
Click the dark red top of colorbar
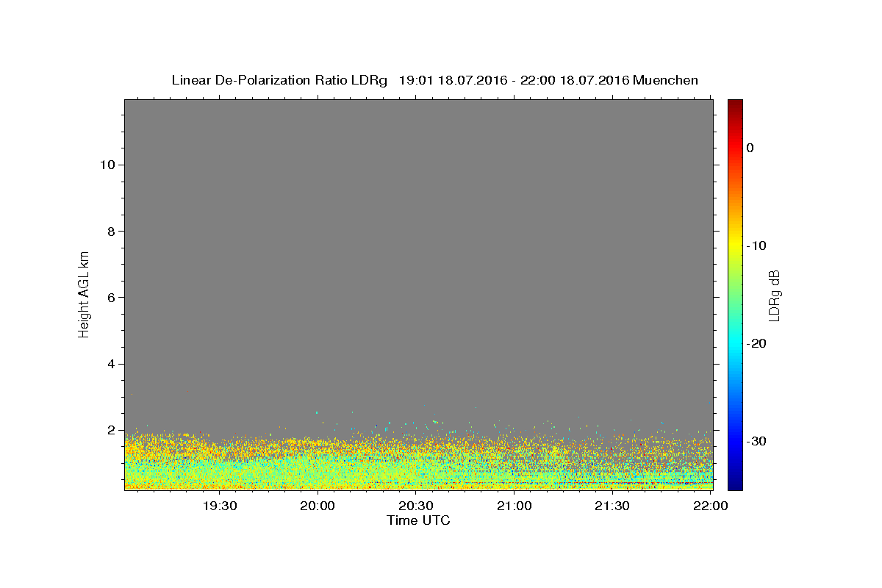tap(735, 104)
